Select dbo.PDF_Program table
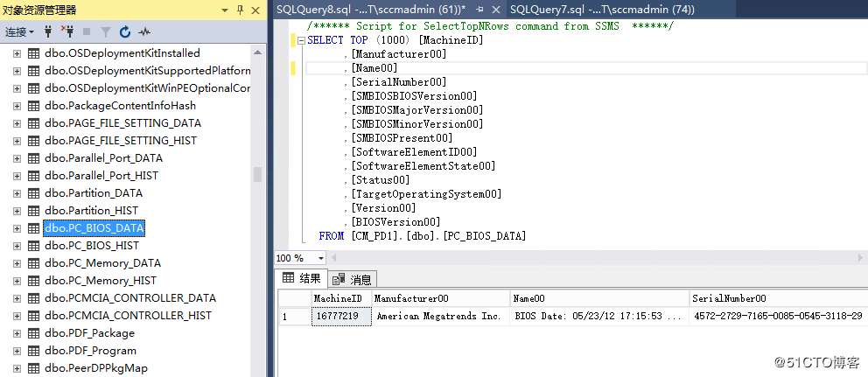 [x=90, y=351]
